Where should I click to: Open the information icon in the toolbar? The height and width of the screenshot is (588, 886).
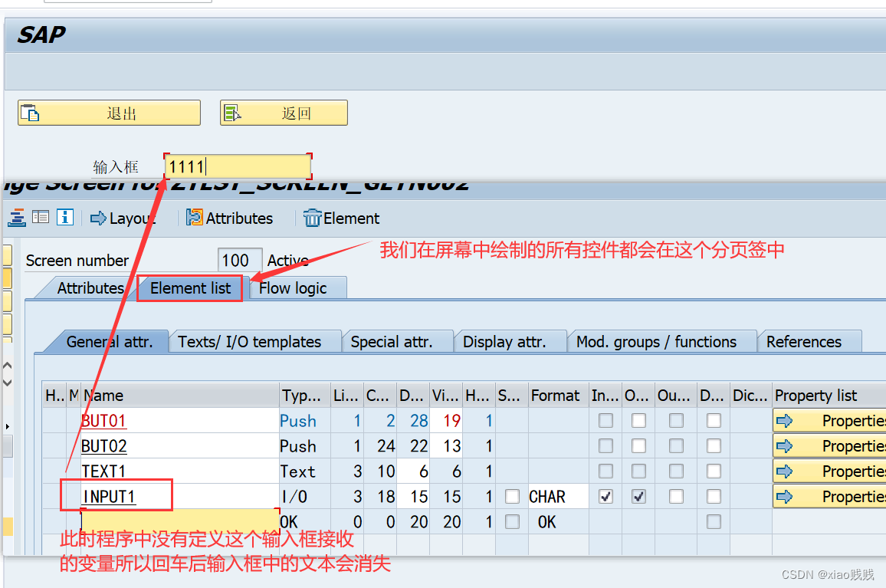(x=64, y=218)
